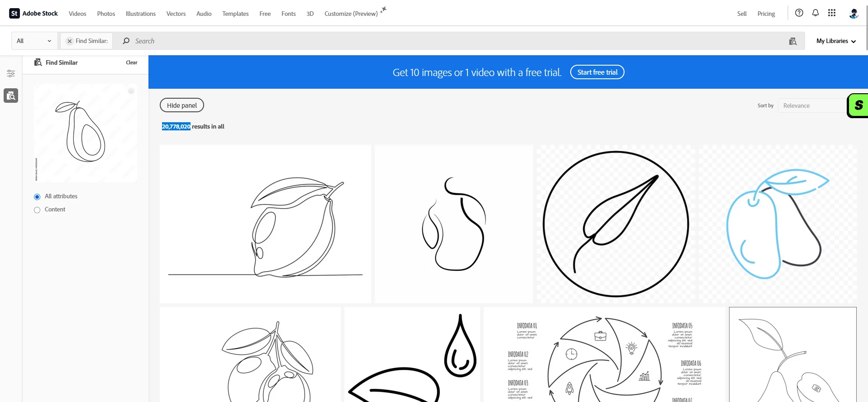Open the abstract leaf swirl result

point(454,224)
